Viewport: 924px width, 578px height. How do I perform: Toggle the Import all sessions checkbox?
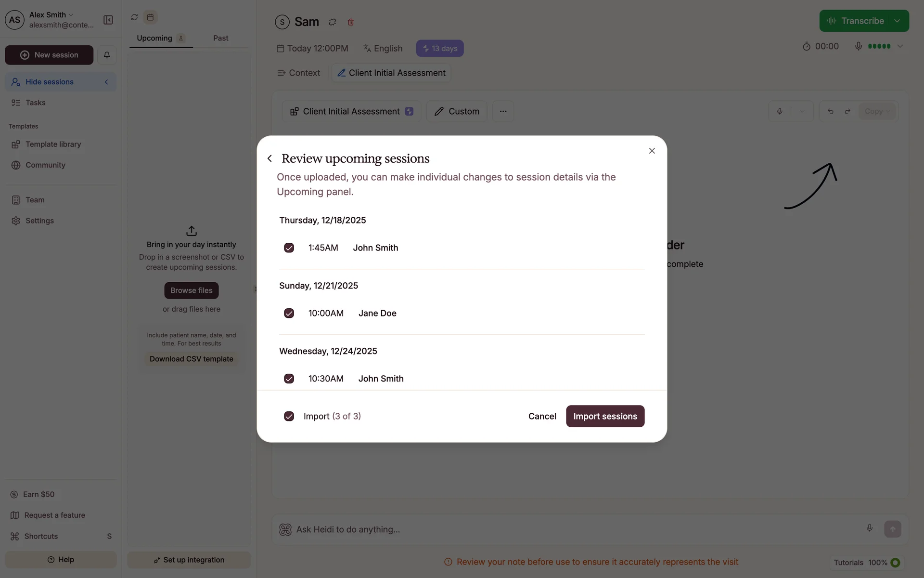tap(289, 416)
